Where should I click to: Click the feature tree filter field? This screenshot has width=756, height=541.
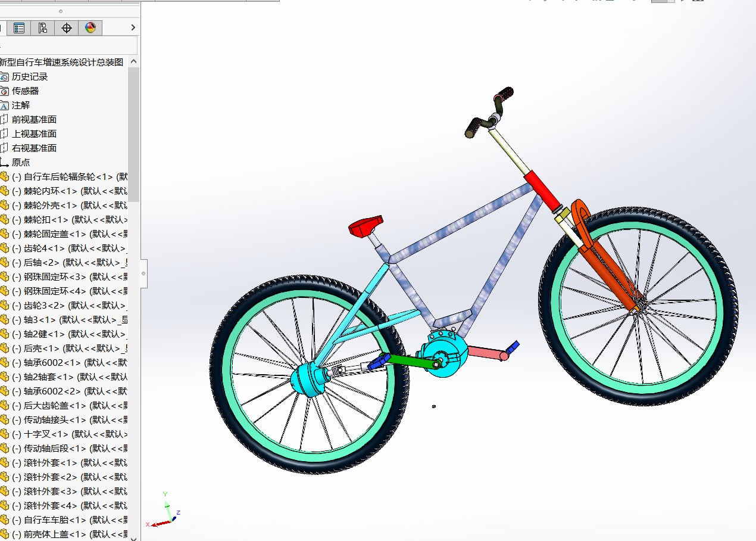68,45
